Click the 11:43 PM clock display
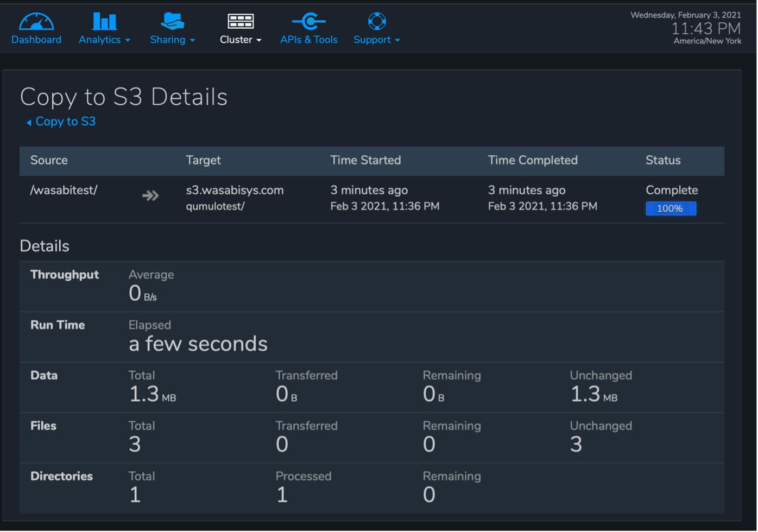 pos(706,28)
